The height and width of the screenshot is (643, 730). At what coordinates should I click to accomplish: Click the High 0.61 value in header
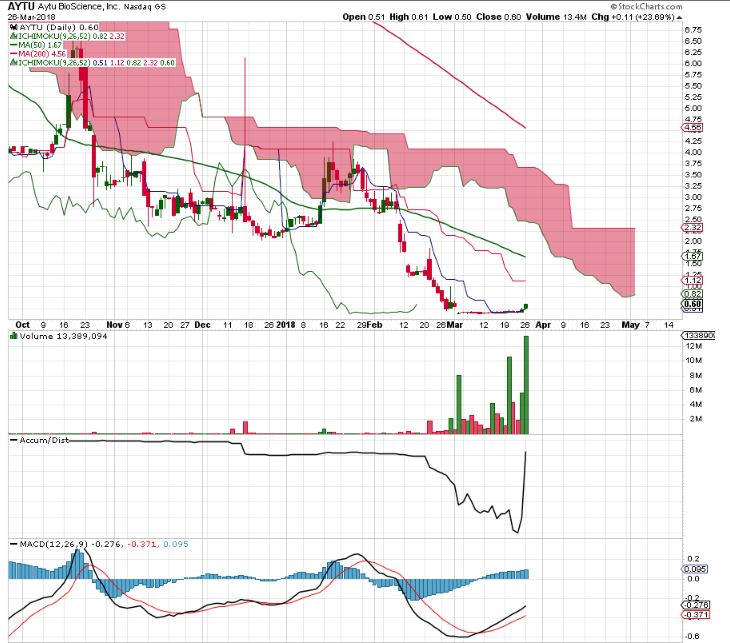click(x=408, y=17)
